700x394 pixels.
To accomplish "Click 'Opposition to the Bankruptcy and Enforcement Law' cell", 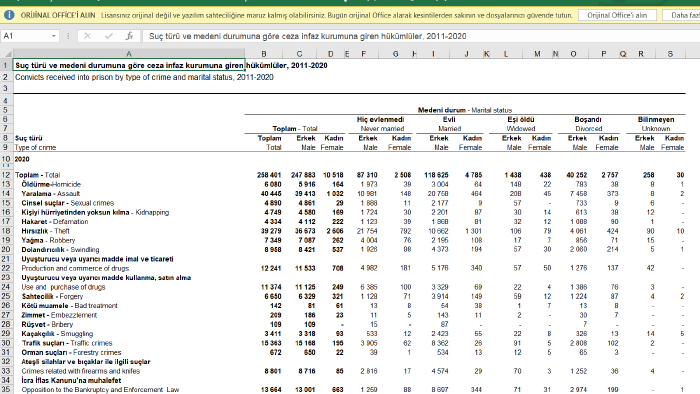I will coord(100,390).
